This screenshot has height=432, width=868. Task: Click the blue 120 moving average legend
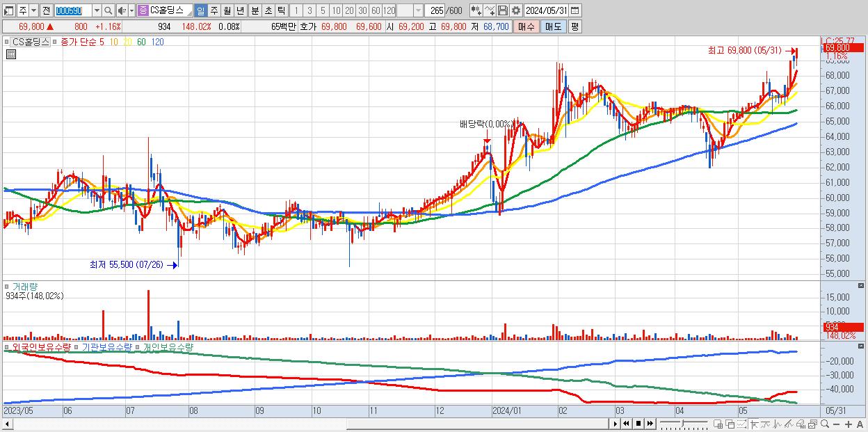[157, 42]
